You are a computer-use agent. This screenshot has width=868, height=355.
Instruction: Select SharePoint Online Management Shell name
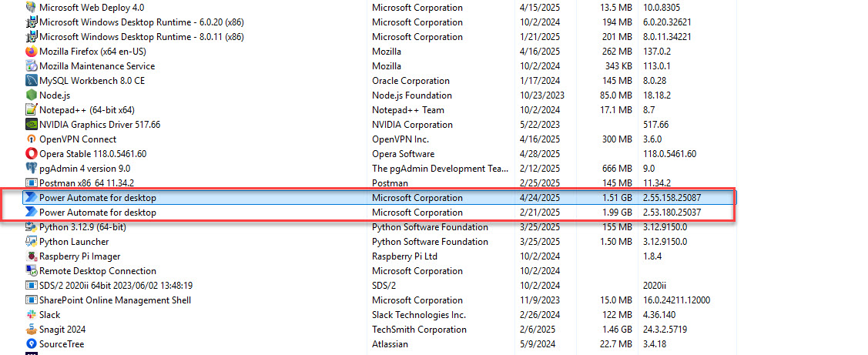click(x=116, y=300)
